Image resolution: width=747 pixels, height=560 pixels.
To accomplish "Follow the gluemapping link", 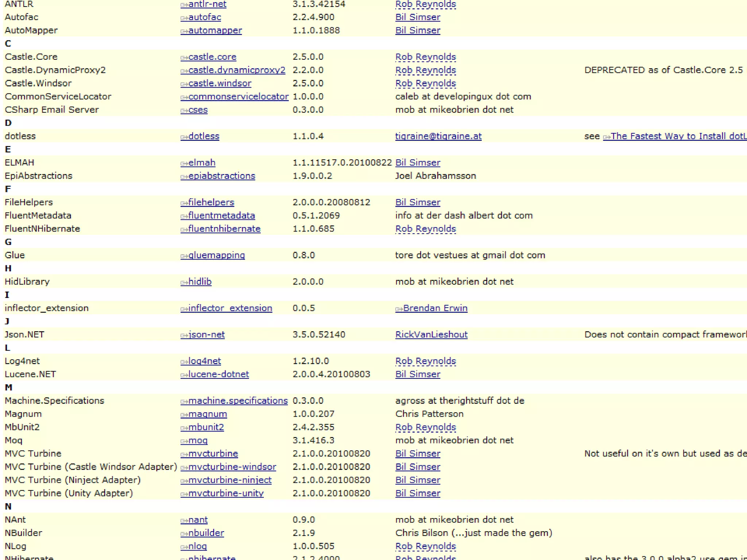I will click(216, 255).
